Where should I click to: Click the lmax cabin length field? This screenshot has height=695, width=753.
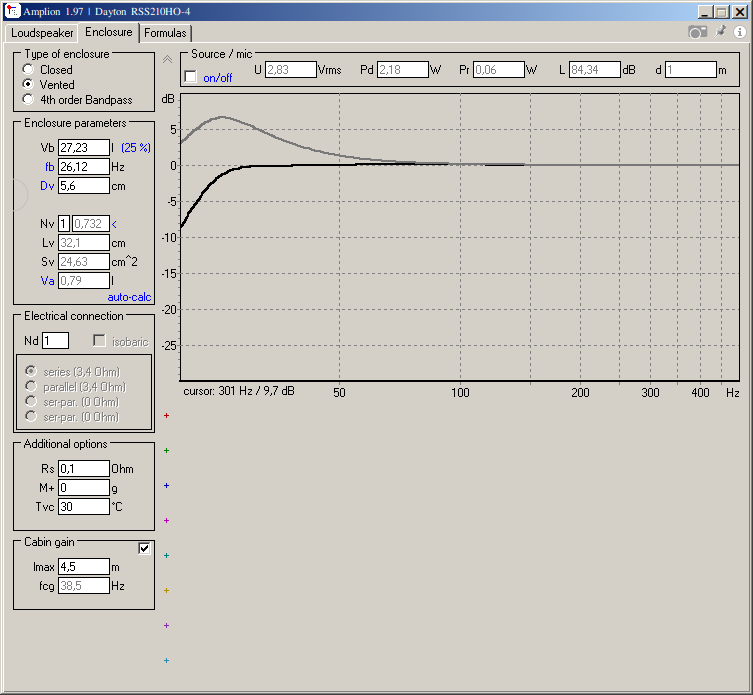pos(84,567)
